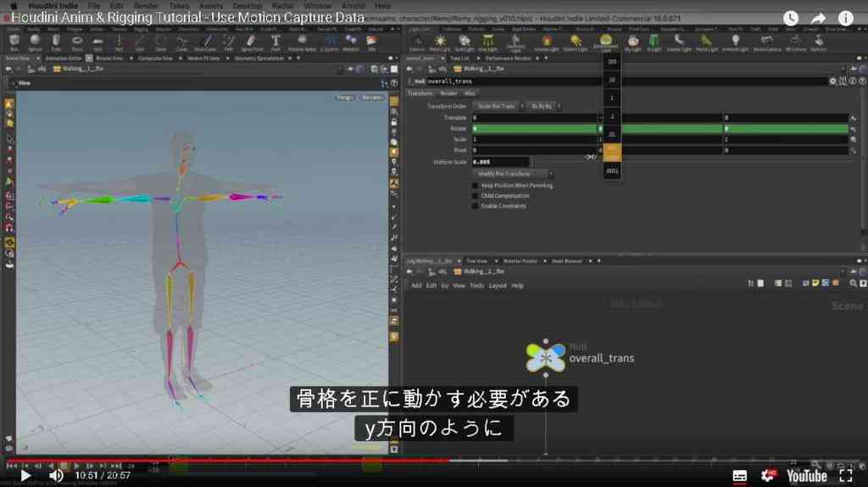Click the overall_trans Null node icon

point(546,357)
